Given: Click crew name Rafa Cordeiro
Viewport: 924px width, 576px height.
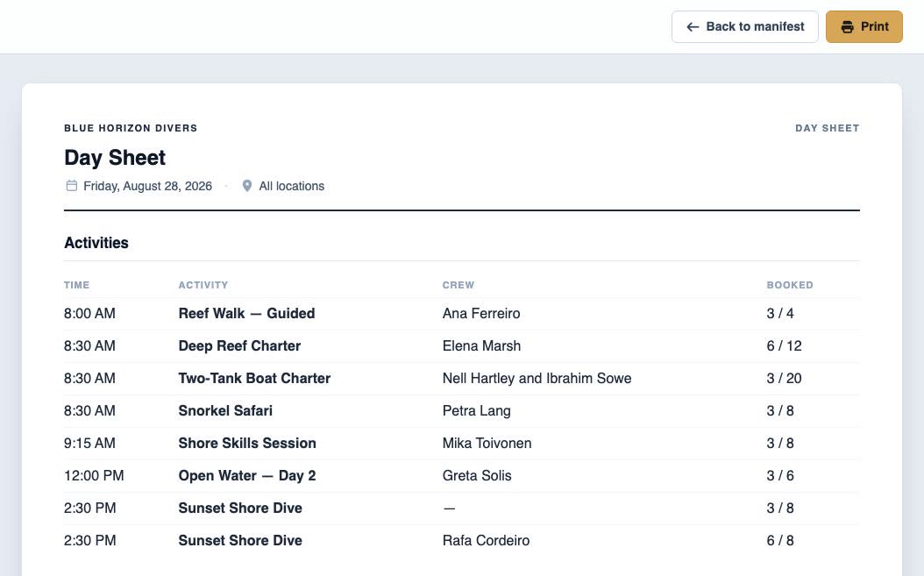Looking at the screenshot, I should (x=487, y=540).
